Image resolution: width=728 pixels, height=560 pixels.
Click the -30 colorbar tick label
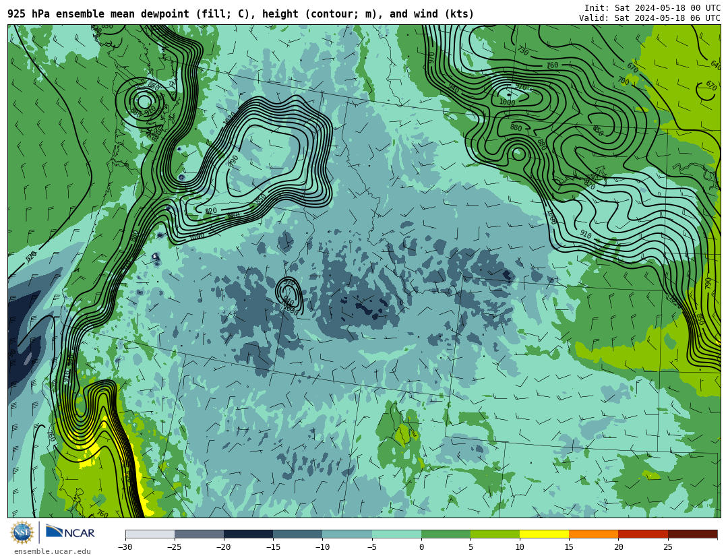pos(125,547)
